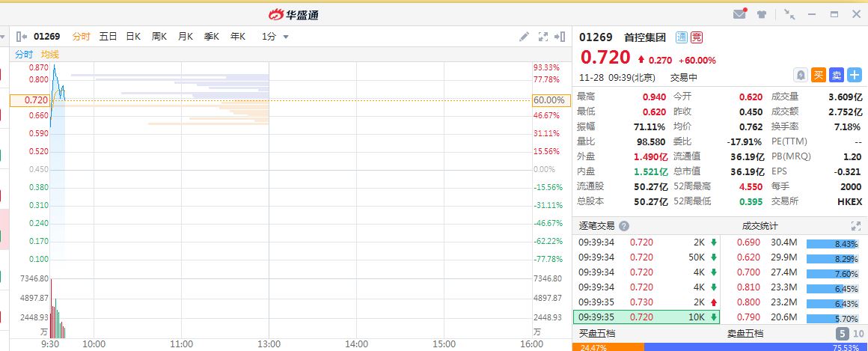The height and width of the screenshot is (351, 868).
Task: Expand the 成交统计 panel
Action: point(856,226)
